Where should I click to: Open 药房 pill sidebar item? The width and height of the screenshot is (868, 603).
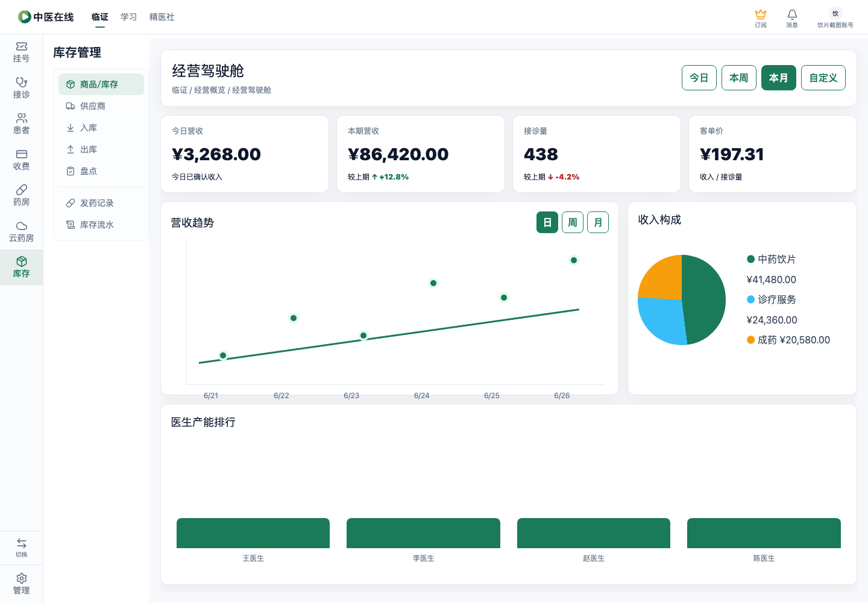click(22, 196)
